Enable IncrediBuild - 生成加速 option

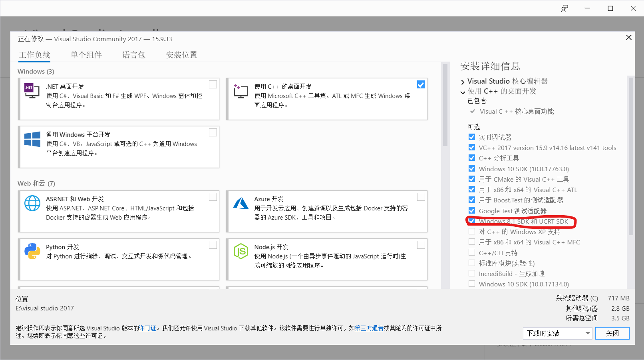pos(472,273)
